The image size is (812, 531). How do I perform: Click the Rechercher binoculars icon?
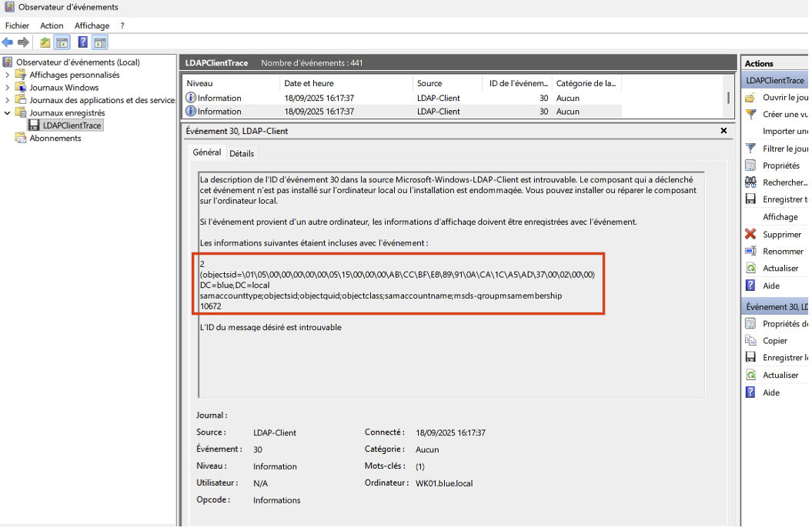point(750,182)
